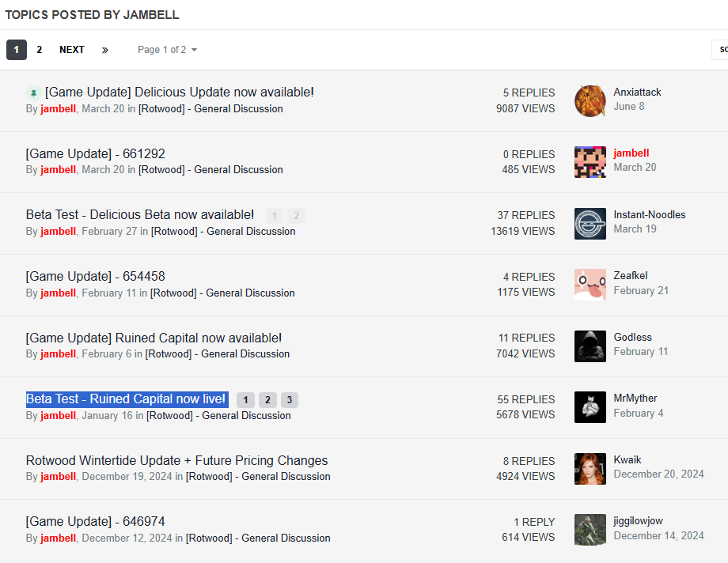The width and height of the screenshot is (728, 563).
Task: Click jiggilowjow's avatar image
Action: coord(590,530)
